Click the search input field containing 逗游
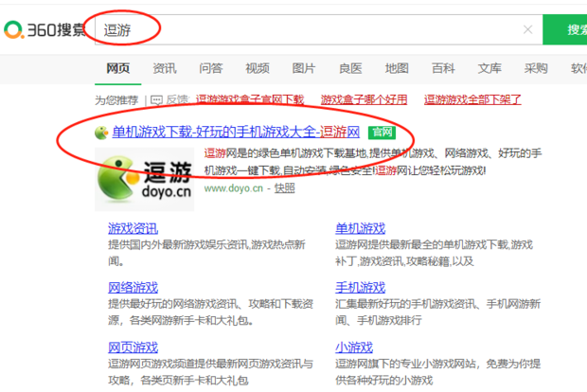Viewport: 587px width, 392px height. coord(318,29)
